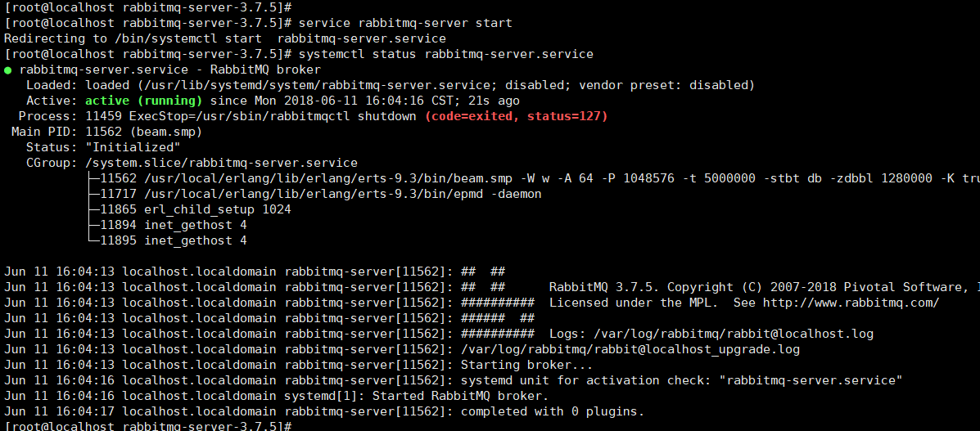Click the red "code=exited, status=127" text
Image resolution: width=980 pixels, height=431 pixels.
point(516,116)
